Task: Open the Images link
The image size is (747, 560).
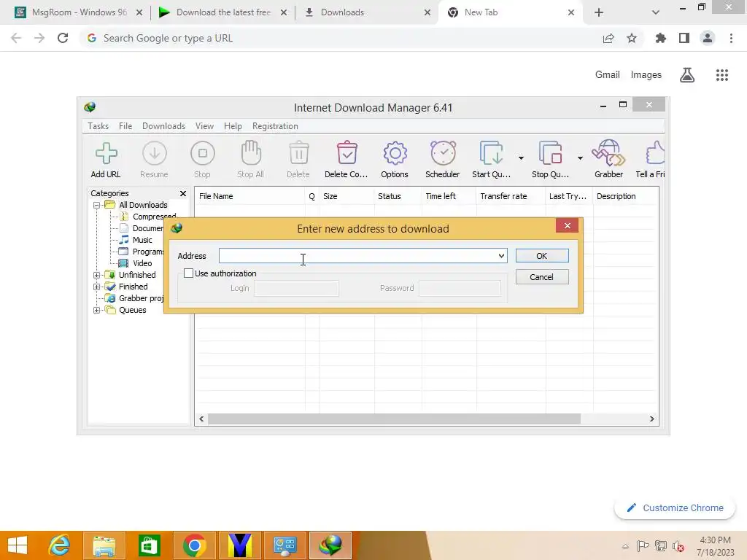Action: point(646,75)
